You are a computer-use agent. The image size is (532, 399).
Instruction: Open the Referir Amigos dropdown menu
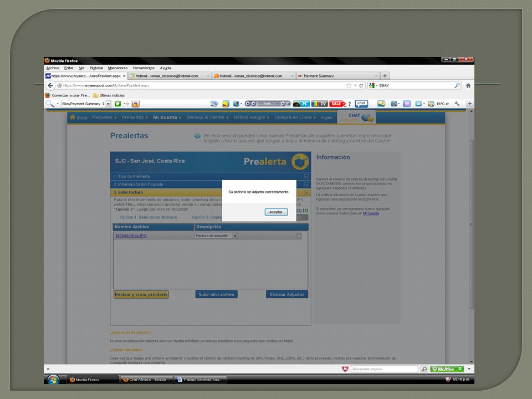[252, 117]
